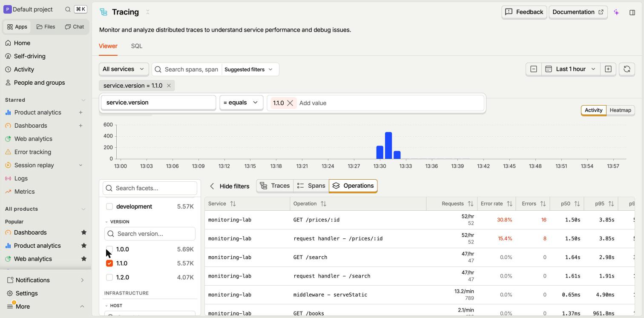
Task: Open the Documentation link
Action: (x=578, y=12)
